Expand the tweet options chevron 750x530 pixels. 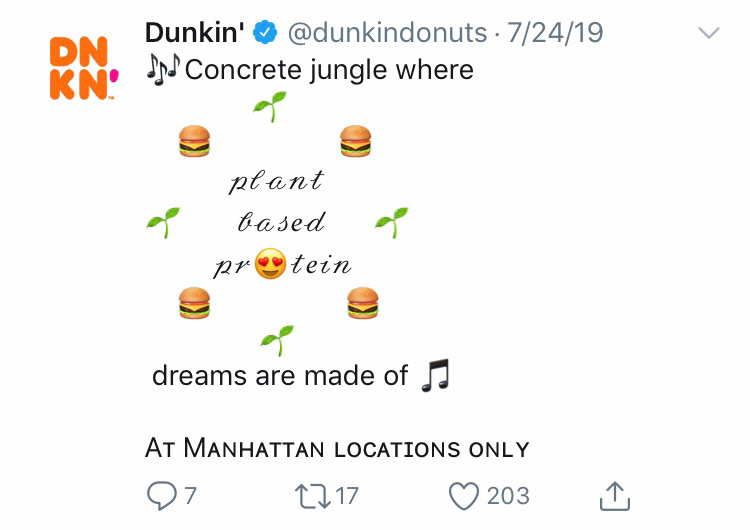(708, 33)
